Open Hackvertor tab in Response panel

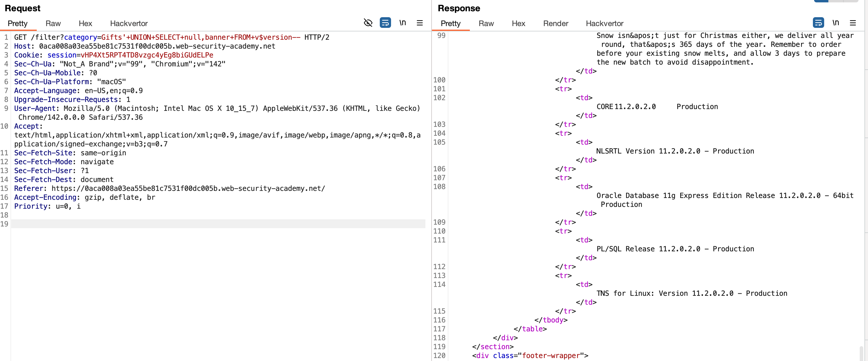[605, 24]
